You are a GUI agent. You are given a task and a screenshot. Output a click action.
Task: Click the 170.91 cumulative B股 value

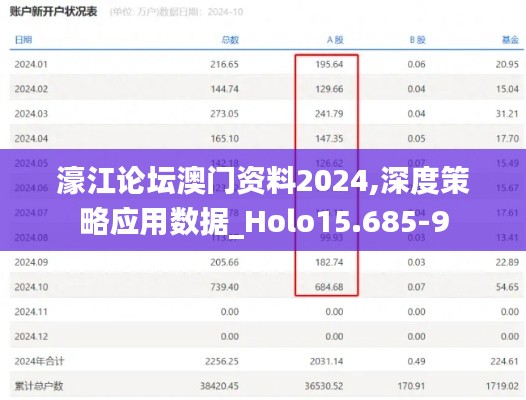click(x=412, y=386)
